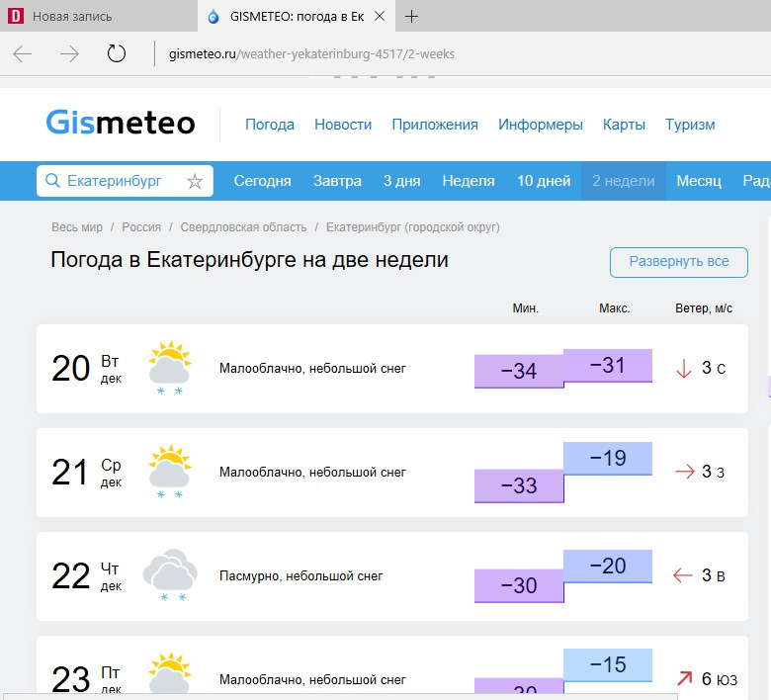Open the Новости link

(x=343, y=125)
